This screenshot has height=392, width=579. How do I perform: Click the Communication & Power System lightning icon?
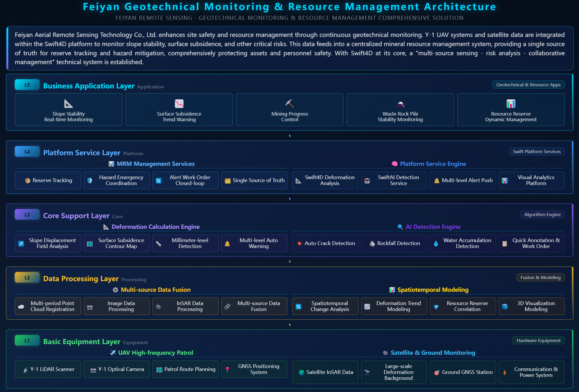(505, 372)
